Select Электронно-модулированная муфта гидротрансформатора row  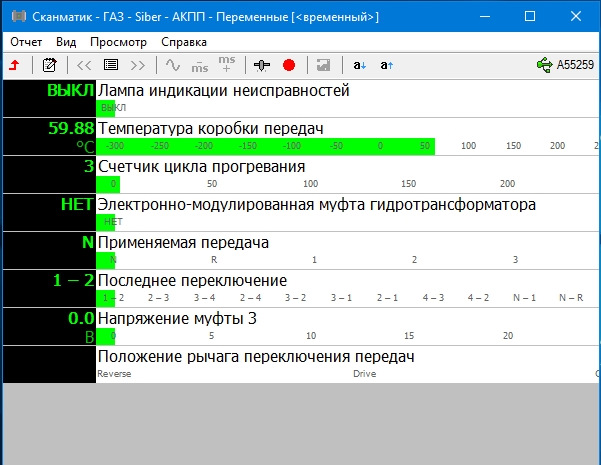point(300,212)
